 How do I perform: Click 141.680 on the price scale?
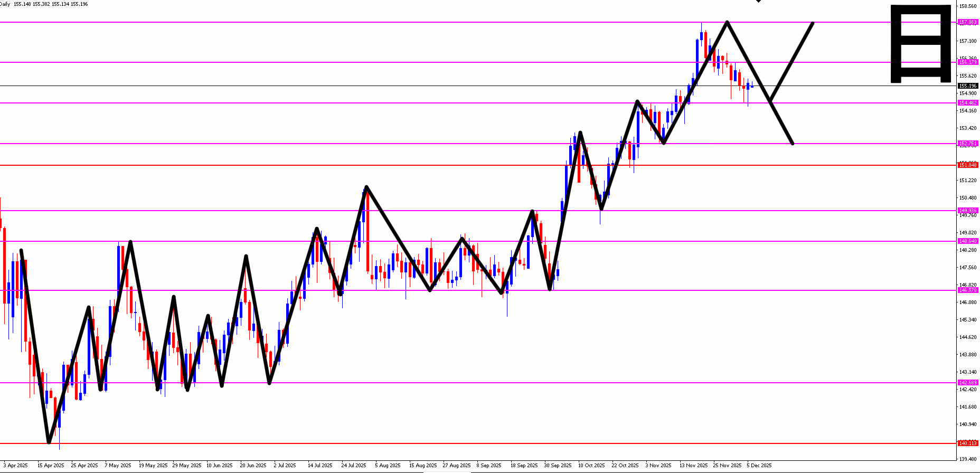pos(968,407)
